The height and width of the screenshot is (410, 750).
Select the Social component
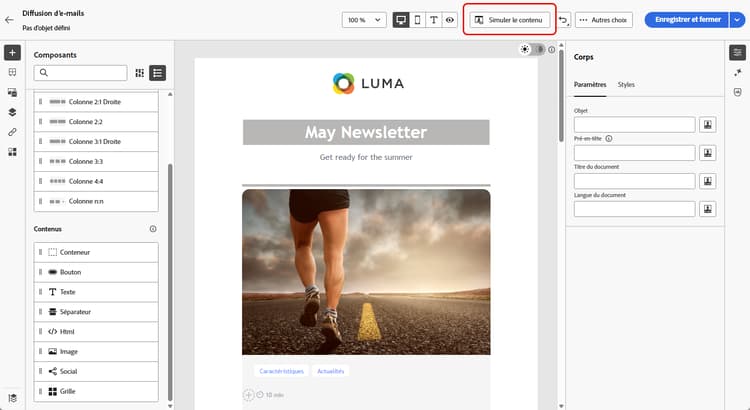point(96,371)
